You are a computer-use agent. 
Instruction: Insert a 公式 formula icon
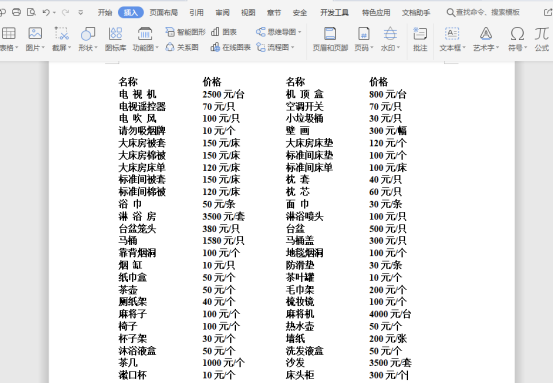point(542,38)
